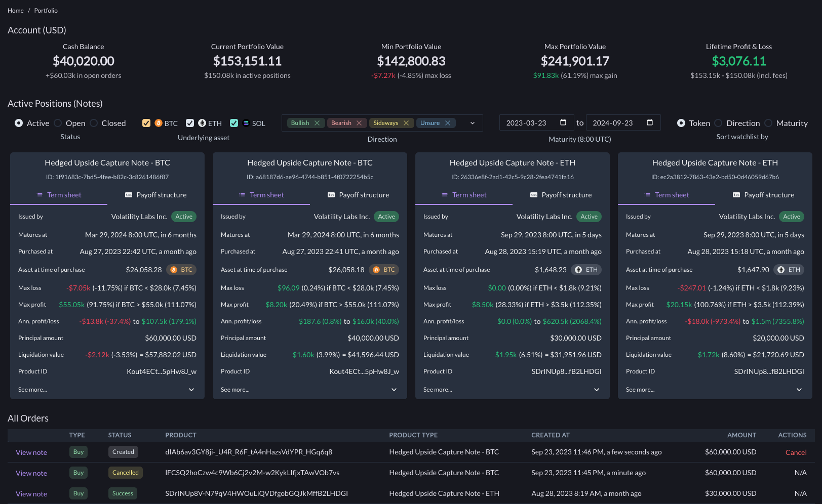Screen dimensions: 822x504
Task: Sort watchlist by Maturity
Action: (768, 123)
